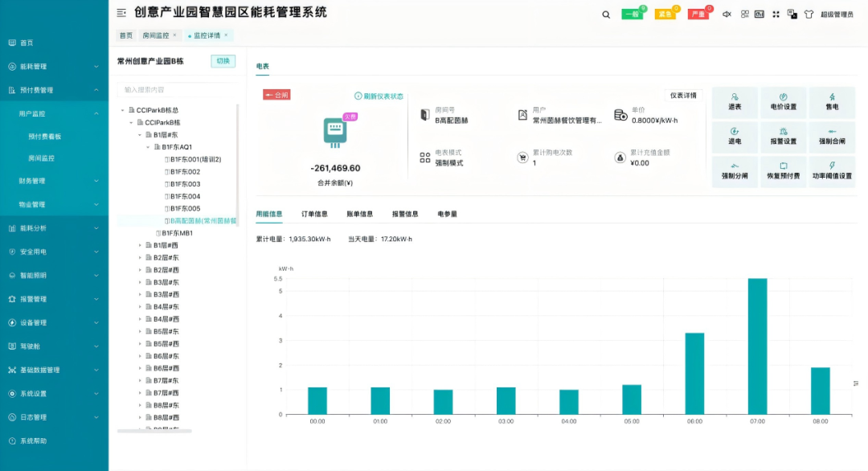Viewport: 868px width, 471px height.
Task: Open the theme skin shirt icon
Action: click(x=809, y=14)
